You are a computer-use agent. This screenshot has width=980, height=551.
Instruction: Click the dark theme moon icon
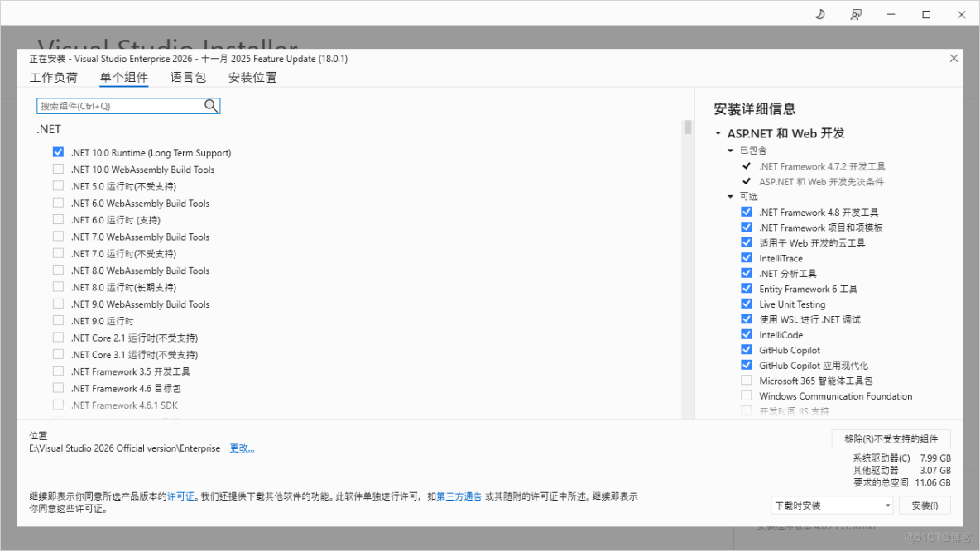click(819, 14)
